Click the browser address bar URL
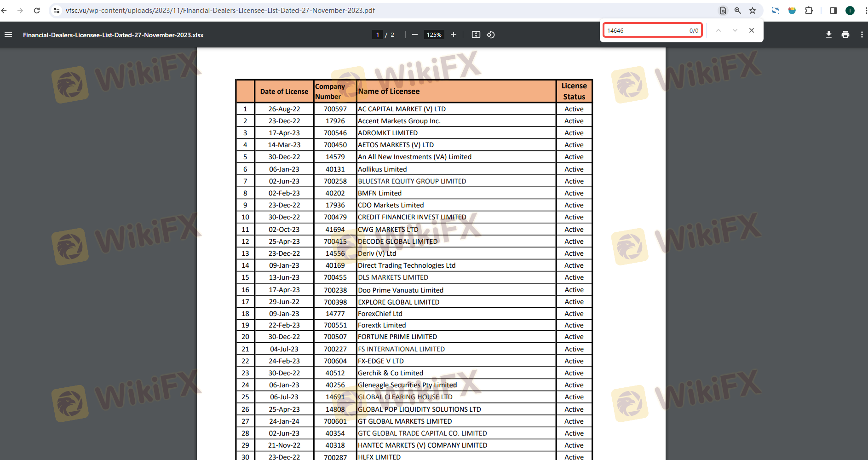This screenshot has width=868, height=460. tap(220, 11)
